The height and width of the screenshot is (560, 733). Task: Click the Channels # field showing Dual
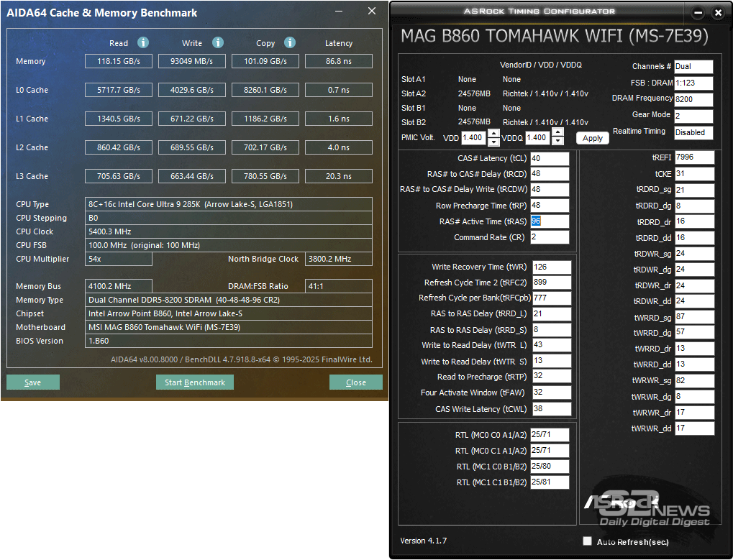pyautogui.click(x=693, y=66)
